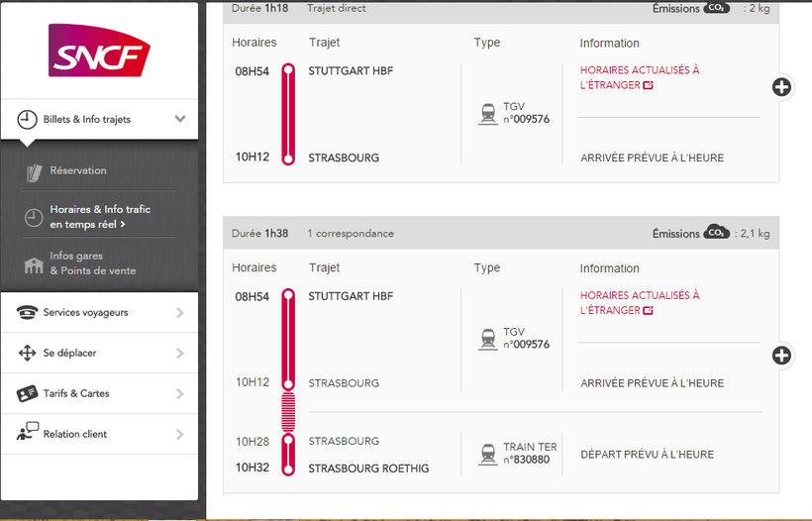
Task: Select the Réservation menu entry
Action: point(78,170)
